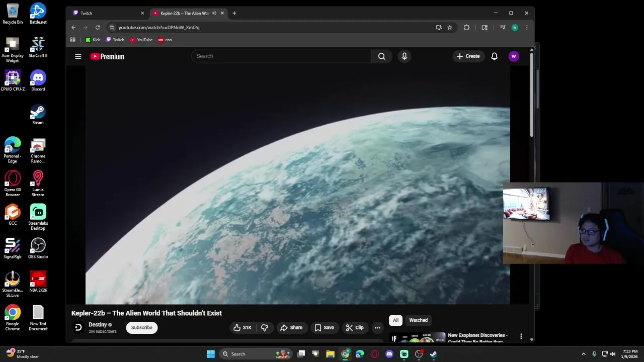
Task: Click the YouTube search magnifier button
Action: click(x=382, y=56)
